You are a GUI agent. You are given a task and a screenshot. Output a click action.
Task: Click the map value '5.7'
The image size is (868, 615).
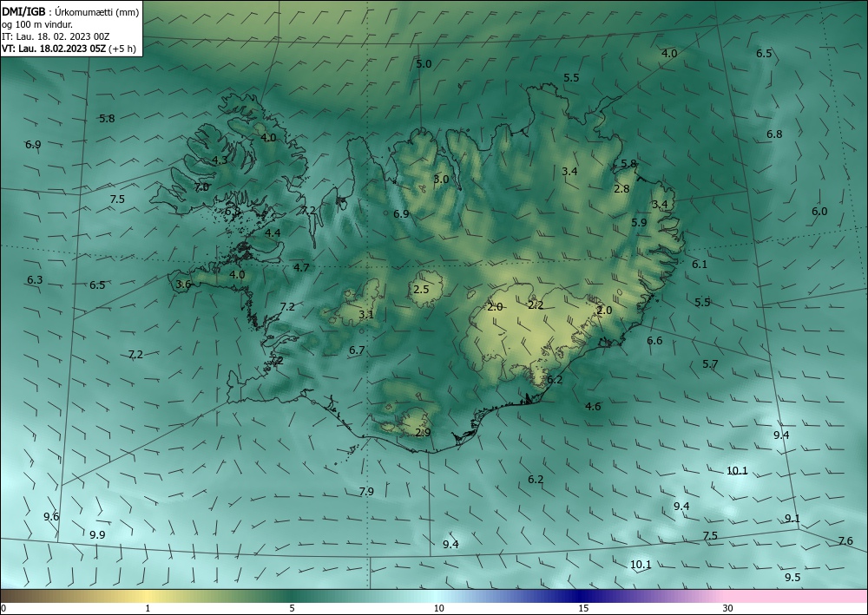point(710,364)
